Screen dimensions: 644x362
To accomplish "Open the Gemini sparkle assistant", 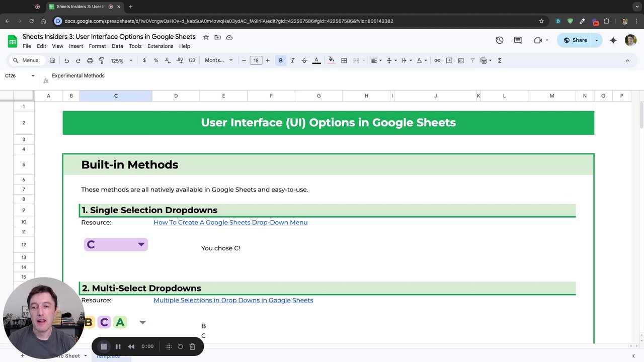I will point(613,40).
